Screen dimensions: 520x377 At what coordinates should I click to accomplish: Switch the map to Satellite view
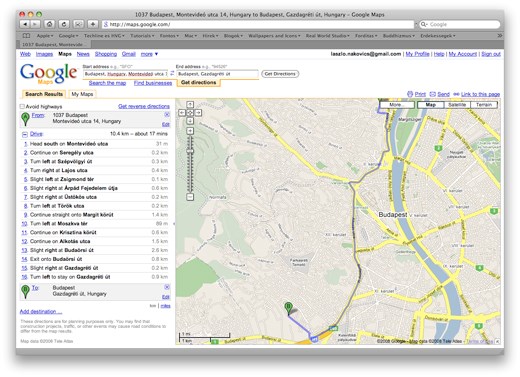tap(457, 105)
